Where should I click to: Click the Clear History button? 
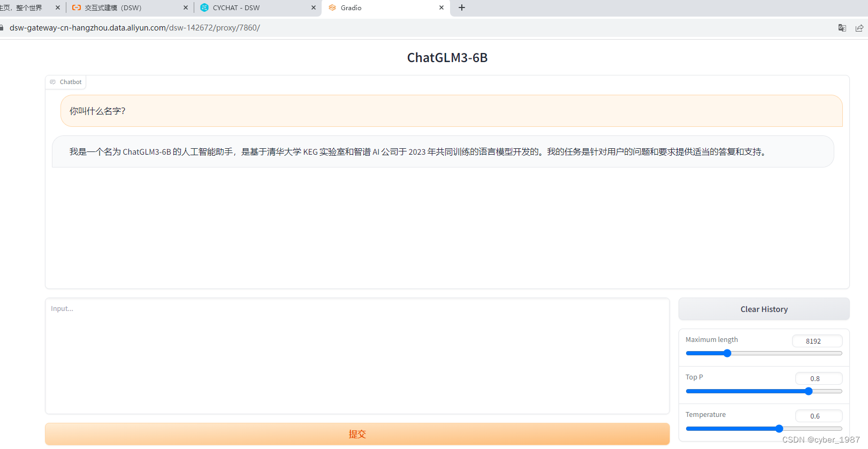pos(764,309)
